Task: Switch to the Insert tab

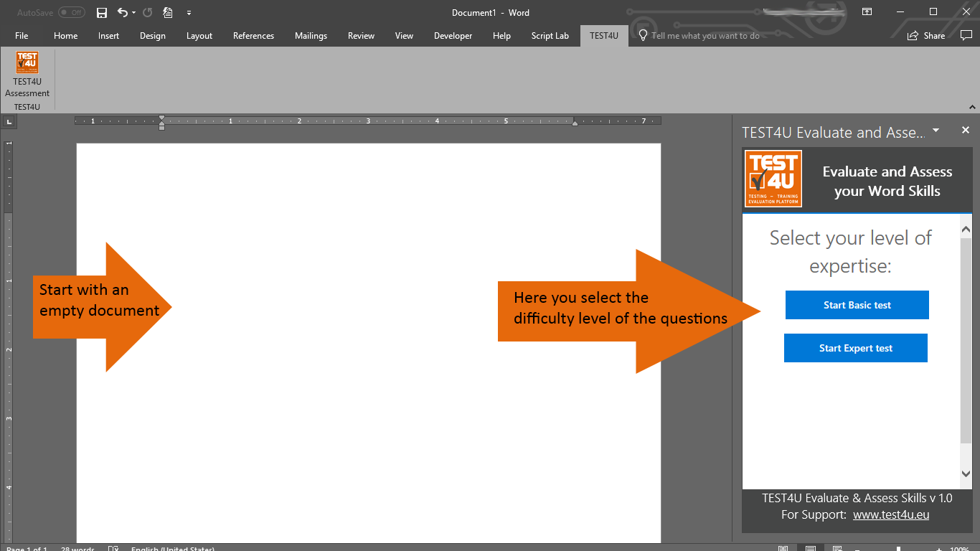Action: coord(109,36)
